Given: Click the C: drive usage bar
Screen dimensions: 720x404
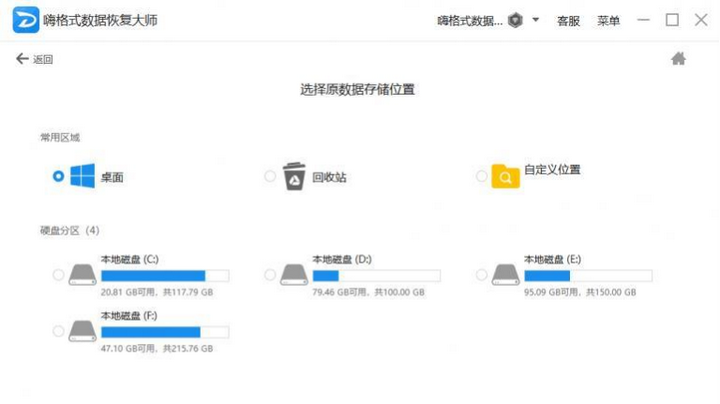Looking at the screenshot, I should click(x=165, y=275).
